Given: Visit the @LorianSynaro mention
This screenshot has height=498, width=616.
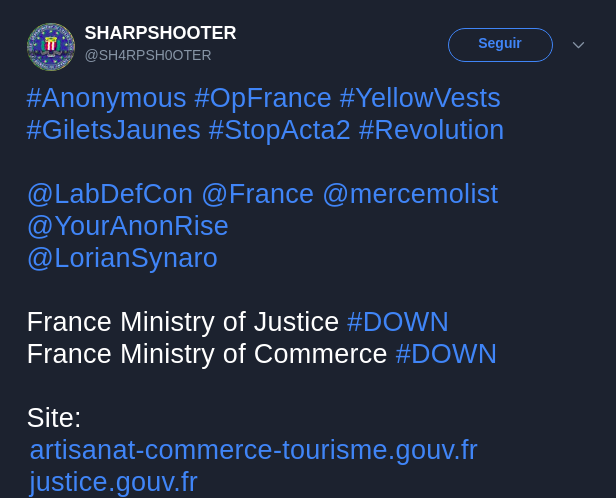Looking at the screenshot, I should [x=122, y=258].
